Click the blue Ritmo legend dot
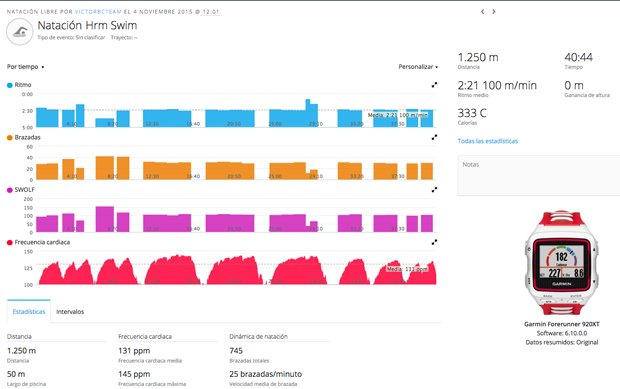Image resolution: width=620 pixels, height=389 pixels. 10,85
